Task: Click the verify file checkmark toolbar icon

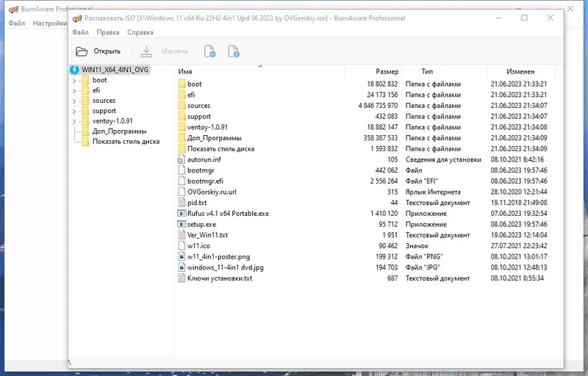Action: [x=209, y=51]
